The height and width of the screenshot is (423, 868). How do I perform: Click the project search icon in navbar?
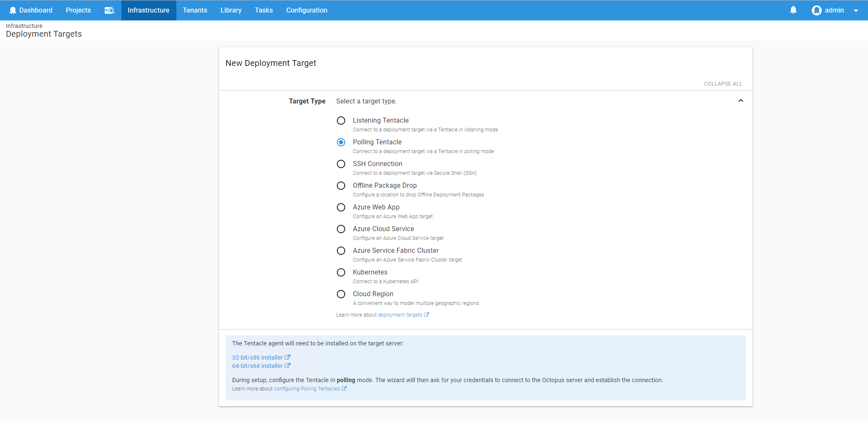[109, 10]
